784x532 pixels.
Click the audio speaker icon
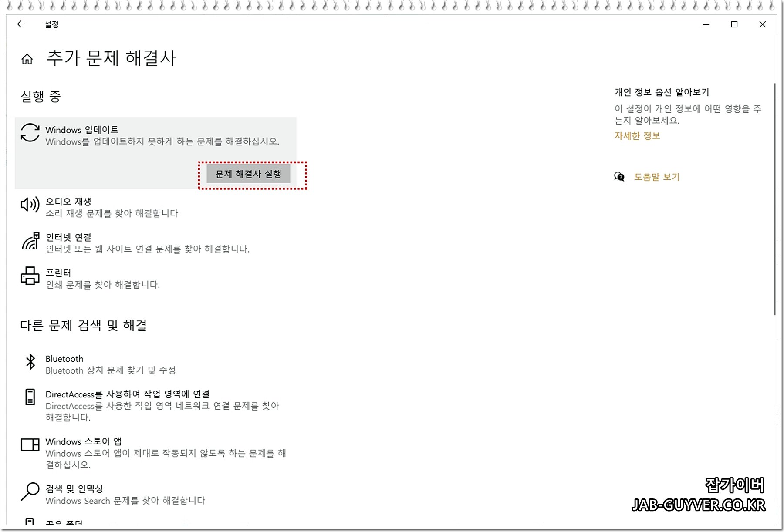tap(30, 204)
